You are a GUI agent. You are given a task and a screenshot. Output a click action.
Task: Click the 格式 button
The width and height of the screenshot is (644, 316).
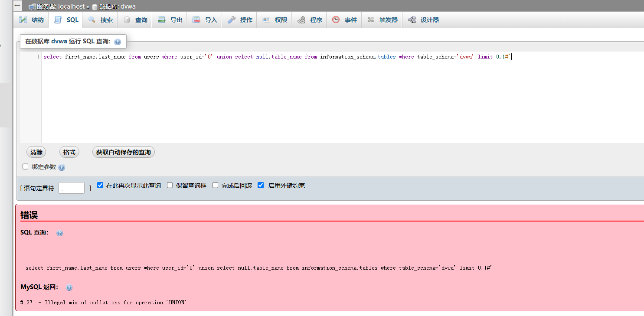point(69,152)
